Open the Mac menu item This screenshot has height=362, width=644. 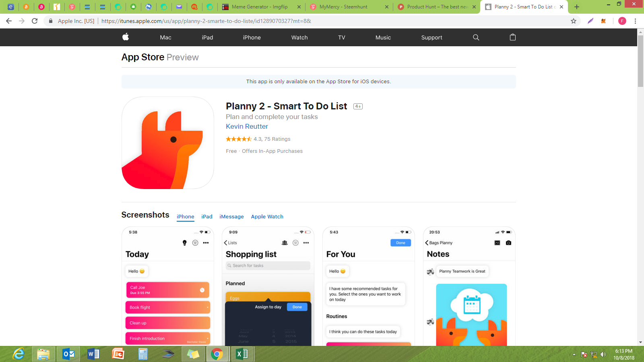(x=165, y=37)
